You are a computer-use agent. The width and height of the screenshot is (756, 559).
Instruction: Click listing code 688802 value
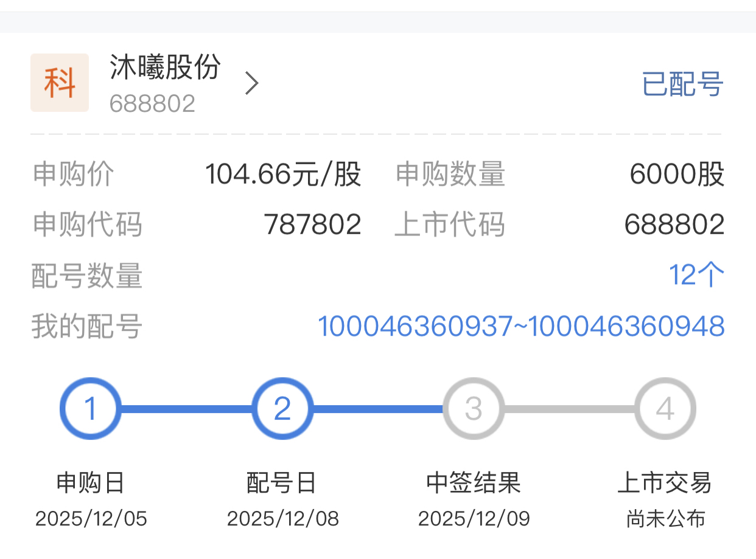pos(674,225)
